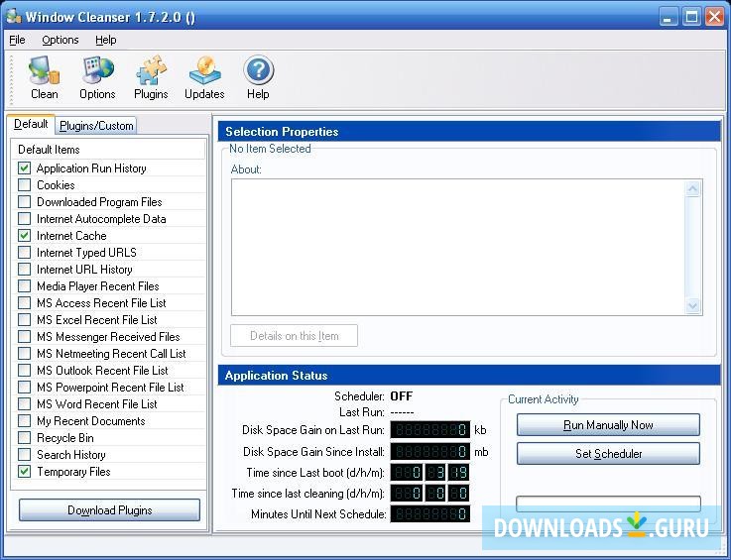Click the Minutes Until Next Schedule counter
The height and width of the screenshot is (560, 731).
click(429, 513)
